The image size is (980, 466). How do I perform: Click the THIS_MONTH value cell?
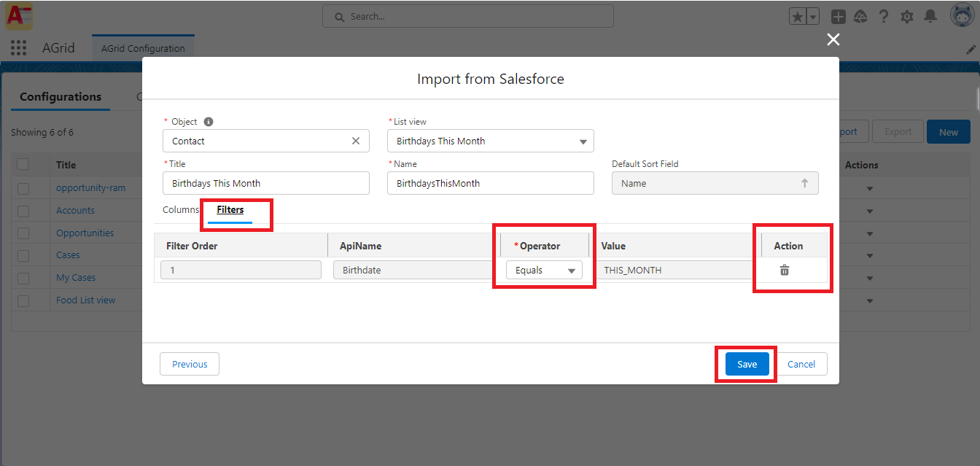675,270
